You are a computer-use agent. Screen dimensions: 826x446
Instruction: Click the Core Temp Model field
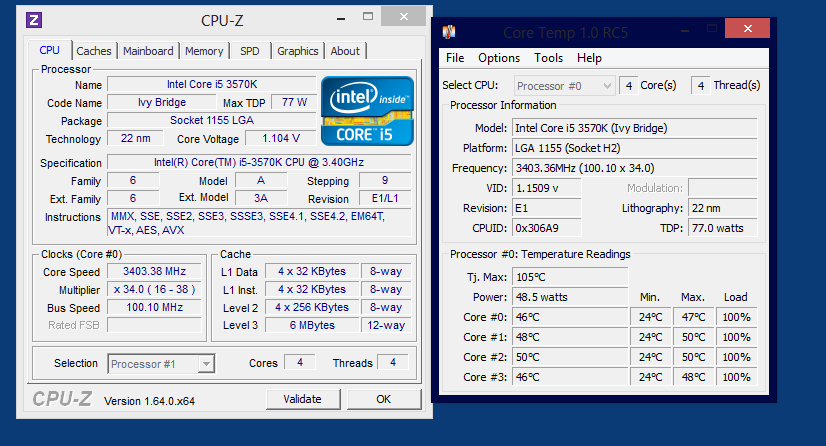[635, 128]
